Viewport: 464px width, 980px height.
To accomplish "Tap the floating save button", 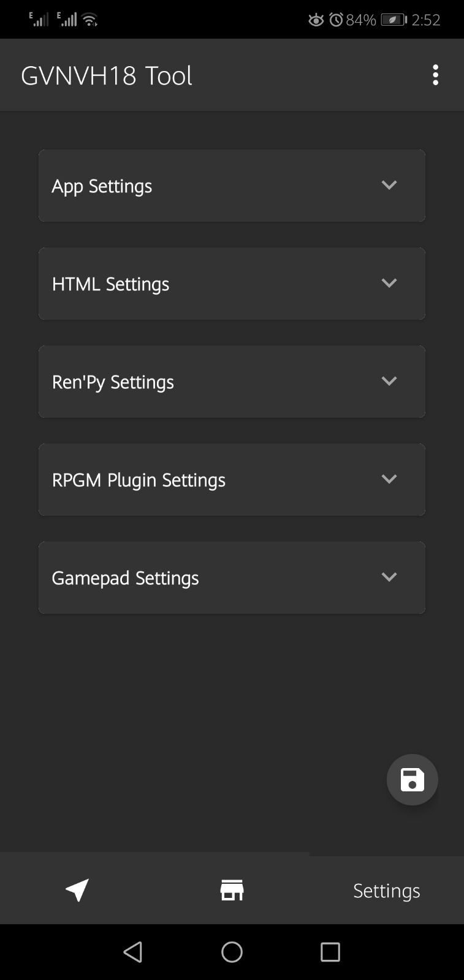I will click(x=412, y=780).
